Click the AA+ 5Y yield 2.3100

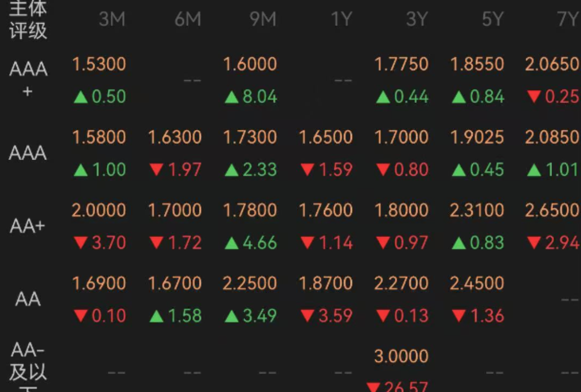(x=477, y=210)
